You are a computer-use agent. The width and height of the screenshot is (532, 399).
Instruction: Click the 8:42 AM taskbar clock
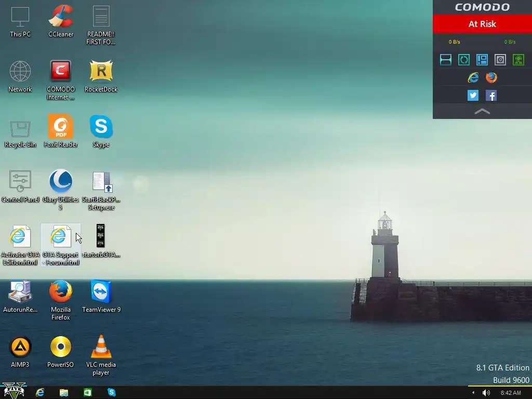click(x=511, y=393)
